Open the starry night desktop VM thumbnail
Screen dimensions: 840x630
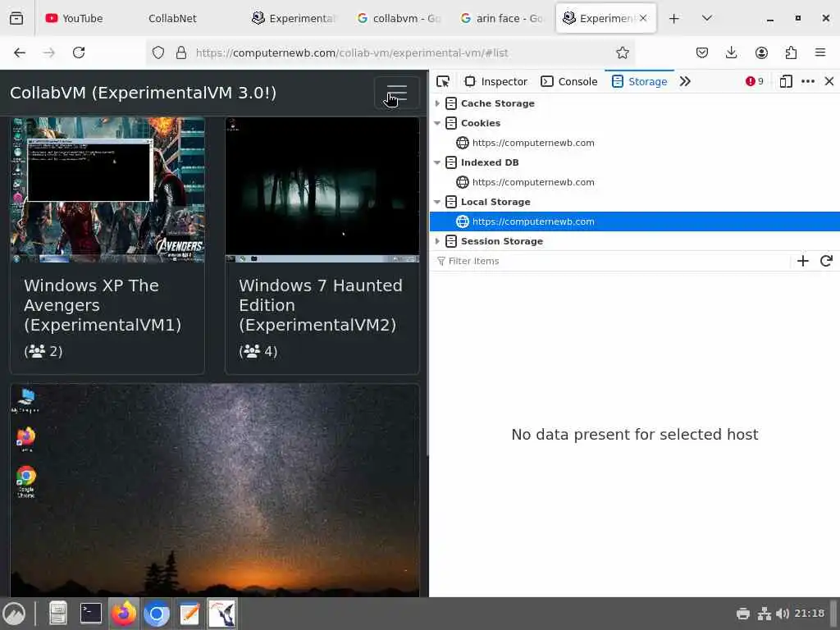tap(214, 491)
